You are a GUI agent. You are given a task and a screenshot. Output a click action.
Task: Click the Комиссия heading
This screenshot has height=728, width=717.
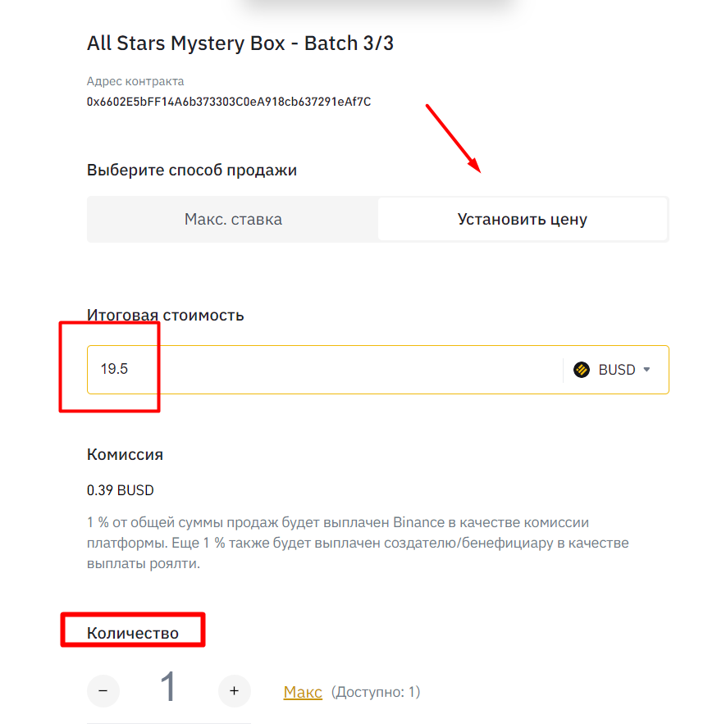pos(125,454)
